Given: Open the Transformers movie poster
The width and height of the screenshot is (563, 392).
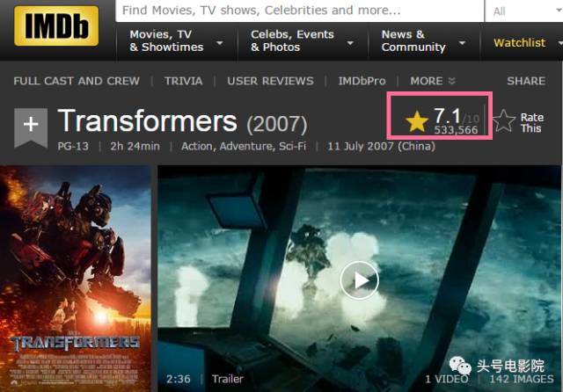Looking at the screenshot, I should 76,279.
